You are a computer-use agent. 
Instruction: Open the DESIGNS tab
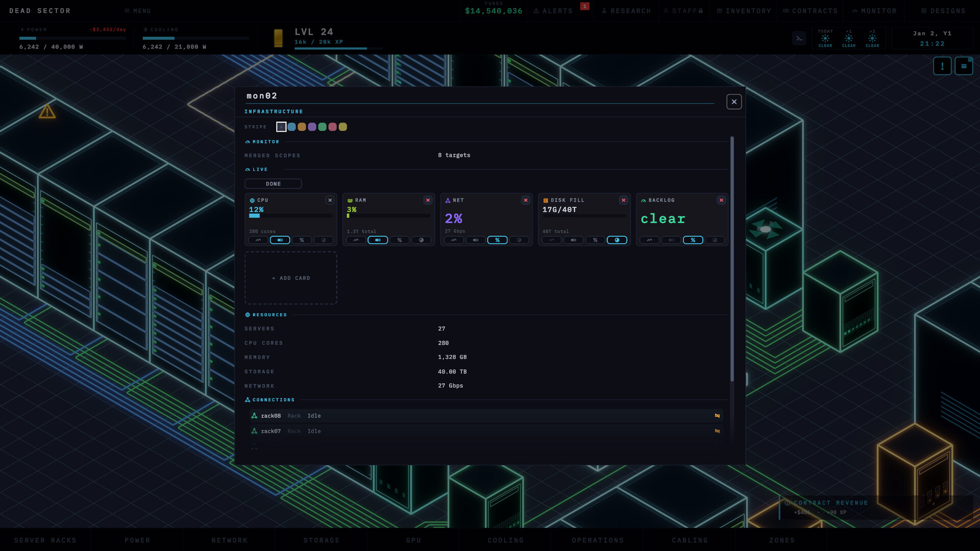tap(943, 11)
